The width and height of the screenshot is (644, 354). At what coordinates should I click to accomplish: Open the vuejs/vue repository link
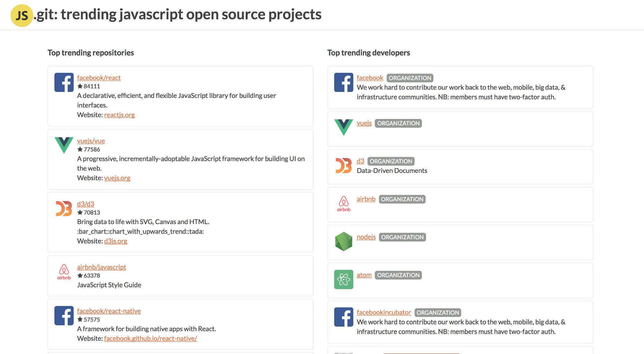(x=91, y=141)
